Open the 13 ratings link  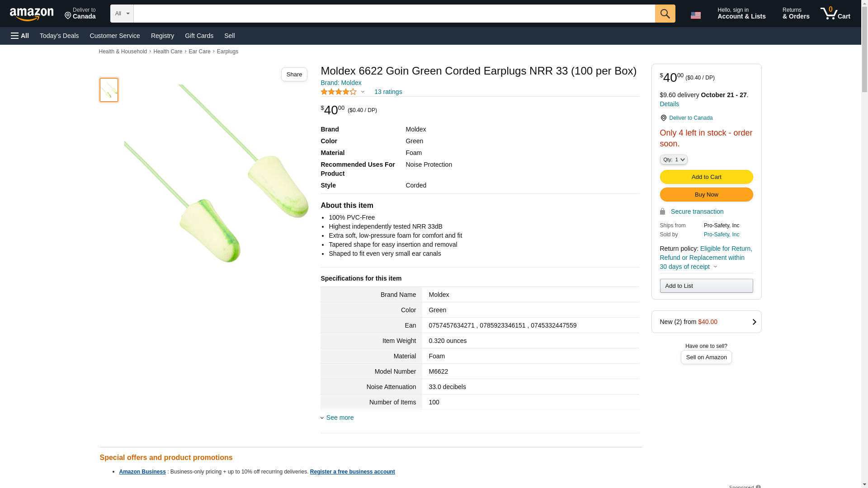(x=388, y=92)
